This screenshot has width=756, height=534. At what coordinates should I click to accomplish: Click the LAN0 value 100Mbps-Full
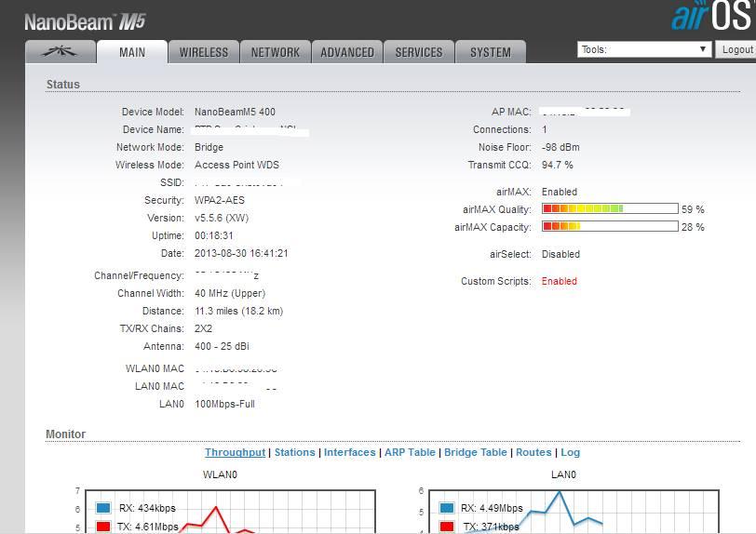coord(224,404)
